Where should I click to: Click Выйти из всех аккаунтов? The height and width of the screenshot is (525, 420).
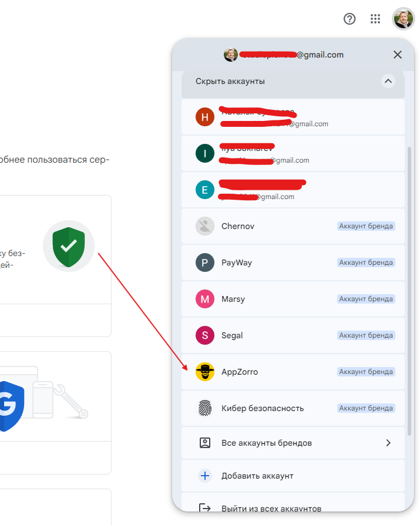pos(271,508)
